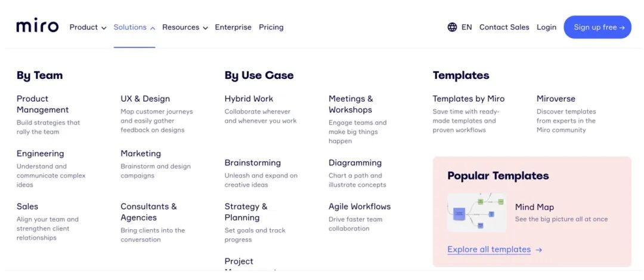Click the globe language icon
The image size is (644, 280).
point(452,27)
